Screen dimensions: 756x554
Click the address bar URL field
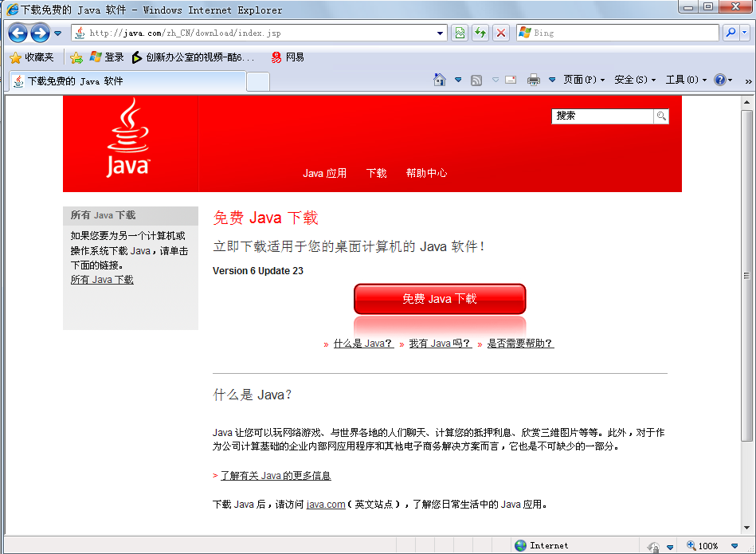260,33
